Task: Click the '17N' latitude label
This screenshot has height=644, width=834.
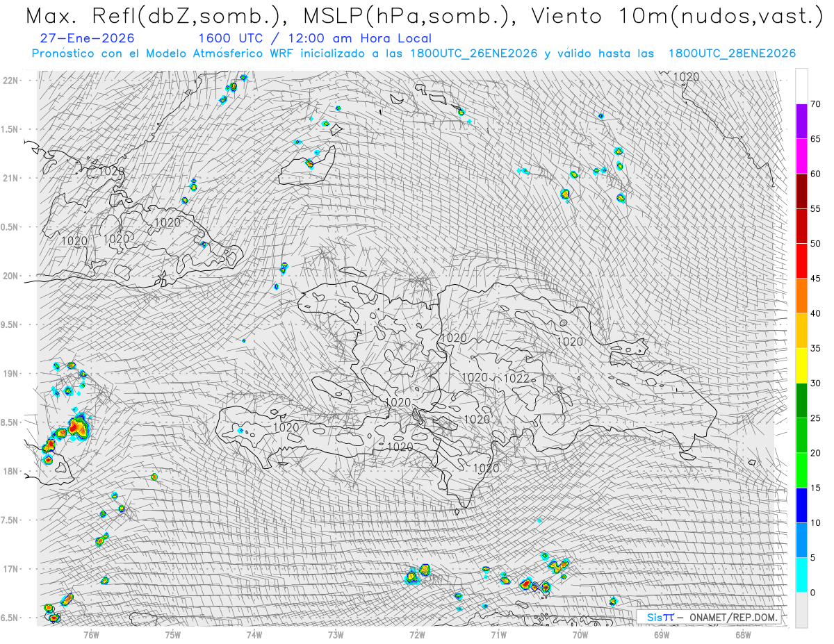Action: point(12,569)
